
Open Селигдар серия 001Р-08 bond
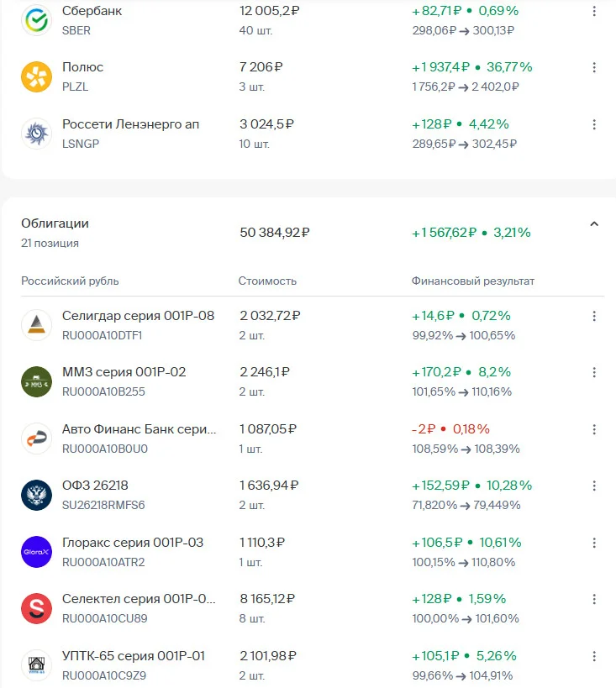click(x=138, y=316)
